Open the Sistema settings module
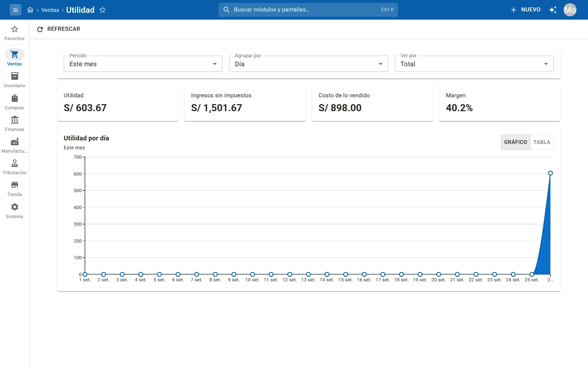Screen dimensions: 588x368 click(x=14, y=211)
